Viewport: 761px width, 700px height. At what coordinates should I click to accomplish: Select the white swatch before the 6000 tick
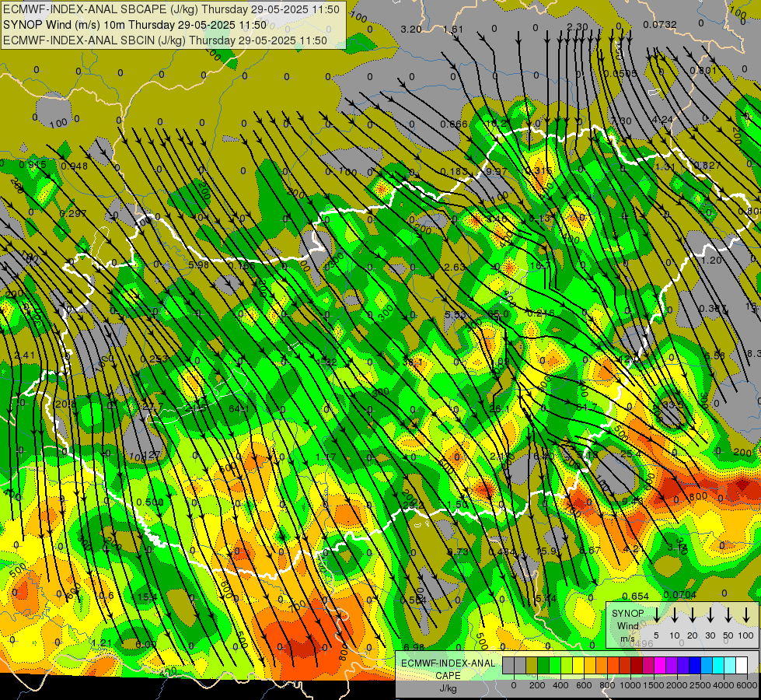741,666
